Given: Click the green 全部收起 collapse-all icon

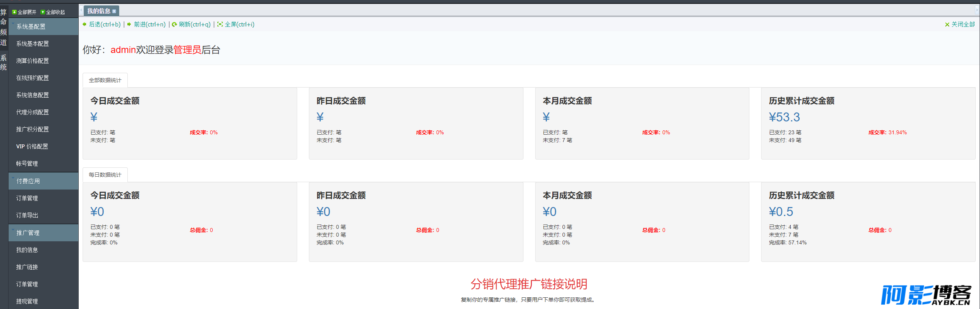Looking at the screenshot, I should click(x=43, y=12).
